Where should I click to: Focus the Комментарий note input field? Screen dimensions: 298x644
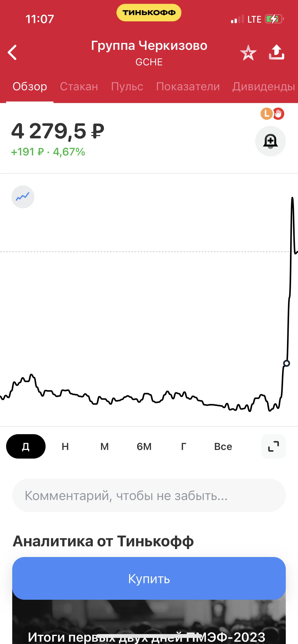coord(149,495)
